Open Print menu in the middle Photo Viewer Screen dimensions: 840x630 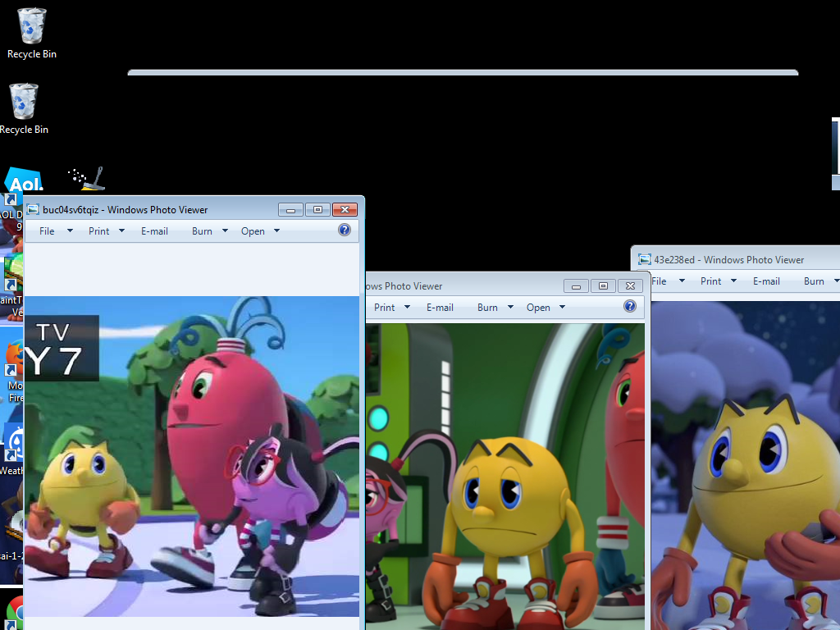(385, 308)
